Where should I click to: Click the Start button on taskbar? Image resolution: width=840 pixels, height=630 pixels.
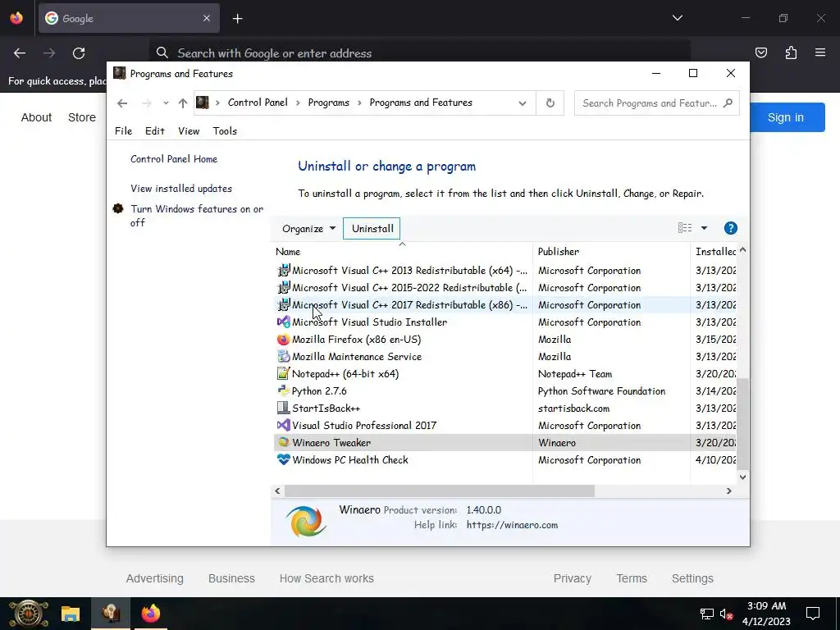click(28, 614)
